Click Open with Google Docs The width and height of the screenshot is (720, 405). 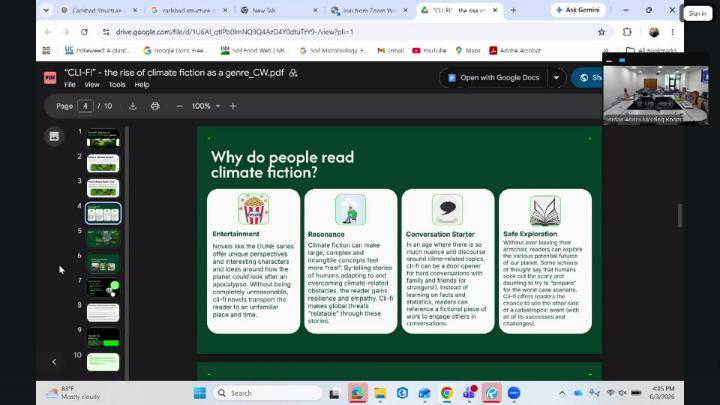point(494,78)
